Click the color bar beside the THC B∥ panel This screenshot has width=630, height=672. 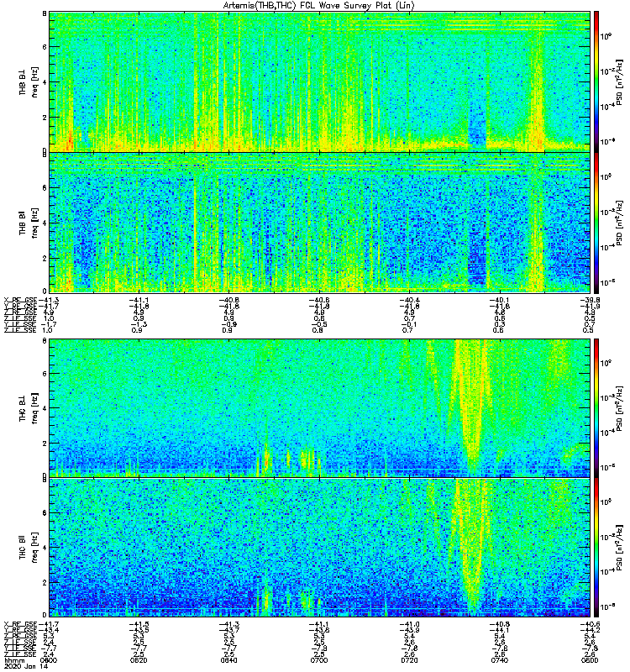click(x=596, y=548)
